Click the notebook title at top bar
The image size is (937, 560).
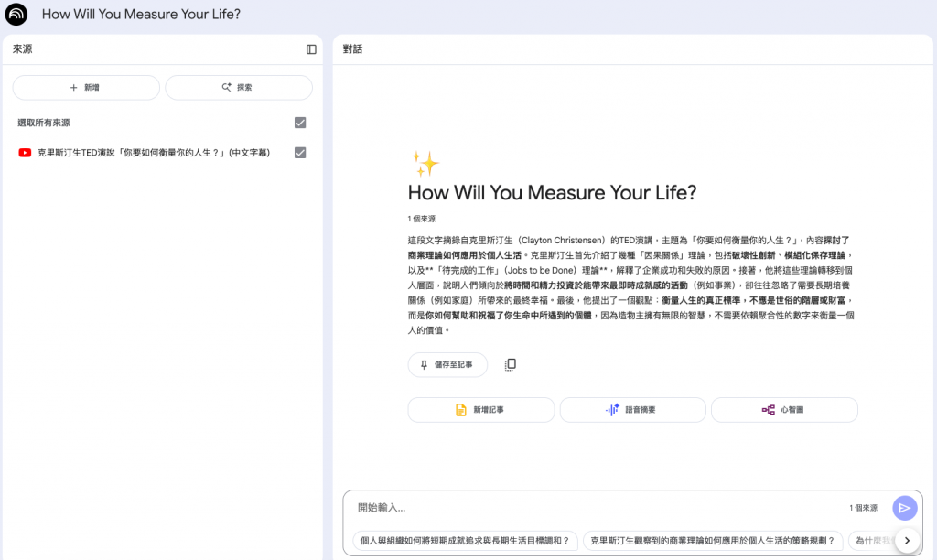[141, 15]
